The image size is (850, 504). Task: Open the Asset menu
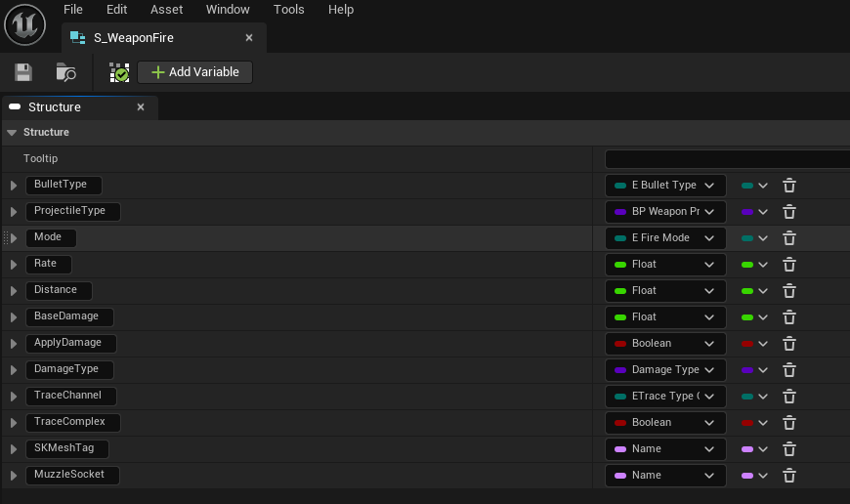[x=166, y=10]
